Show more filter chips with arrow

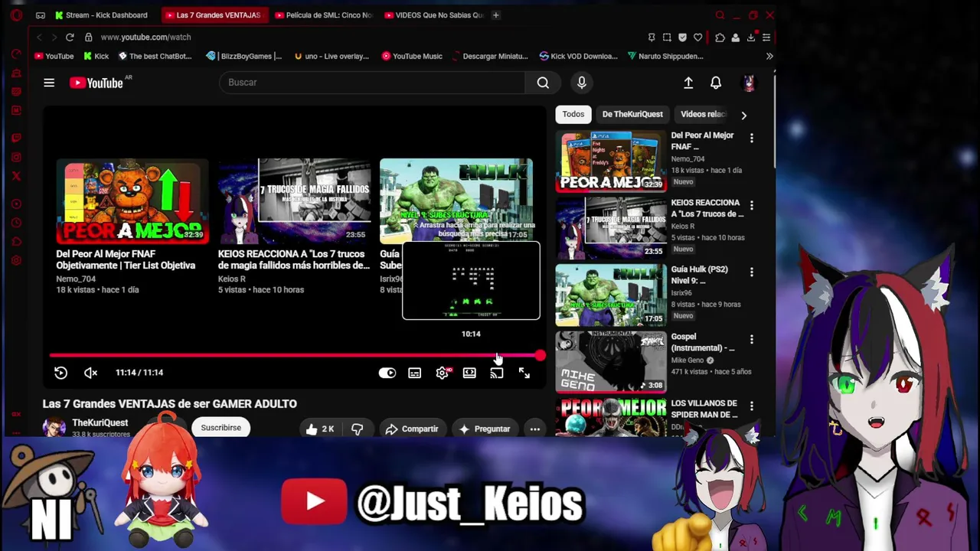[x=743, y=115]
